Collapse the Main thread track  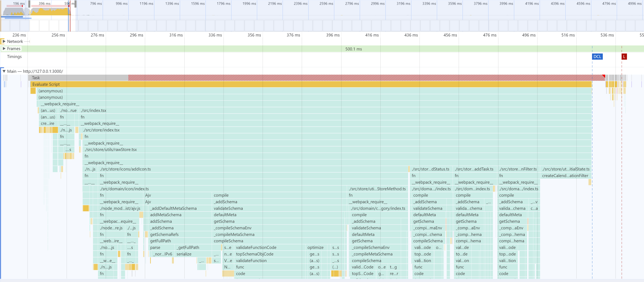(4, 71)
